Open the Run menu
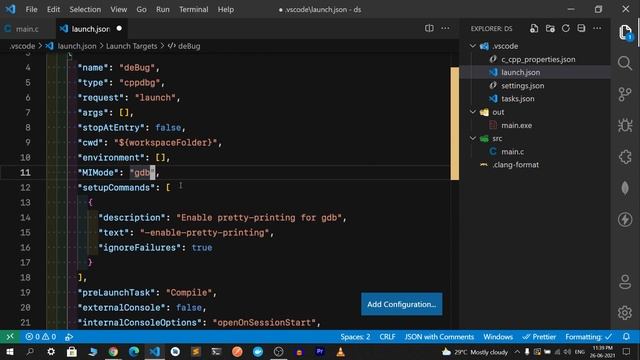This screenshot has width=640, height=360. 162,9
